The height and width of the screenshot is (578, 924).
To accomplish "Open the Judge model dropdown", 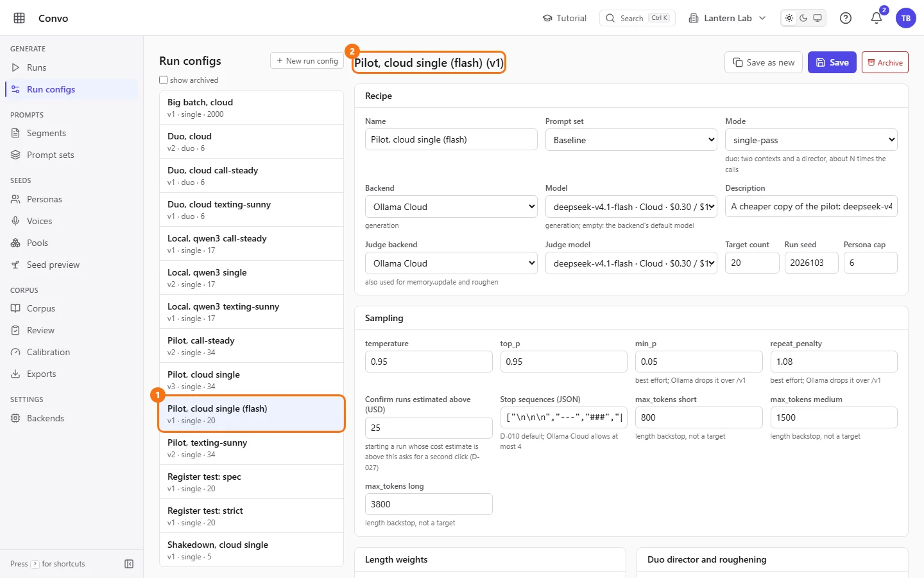I will point(631,263).
